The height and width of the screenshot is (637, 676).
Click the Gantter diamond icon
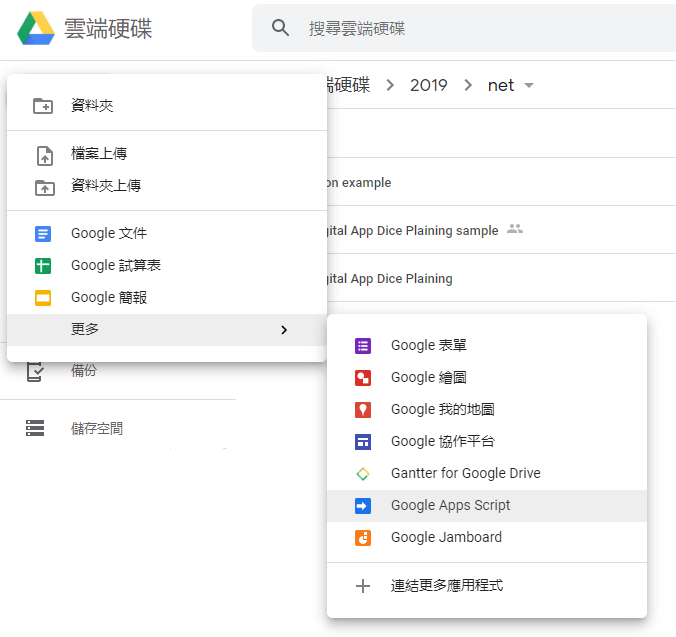click(363, 474)
